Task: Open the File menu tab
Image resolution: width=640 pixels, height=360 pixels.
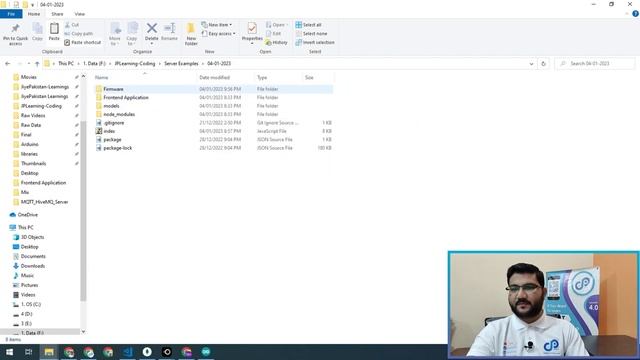Action: pyautogui.click(x=11, y=14)
